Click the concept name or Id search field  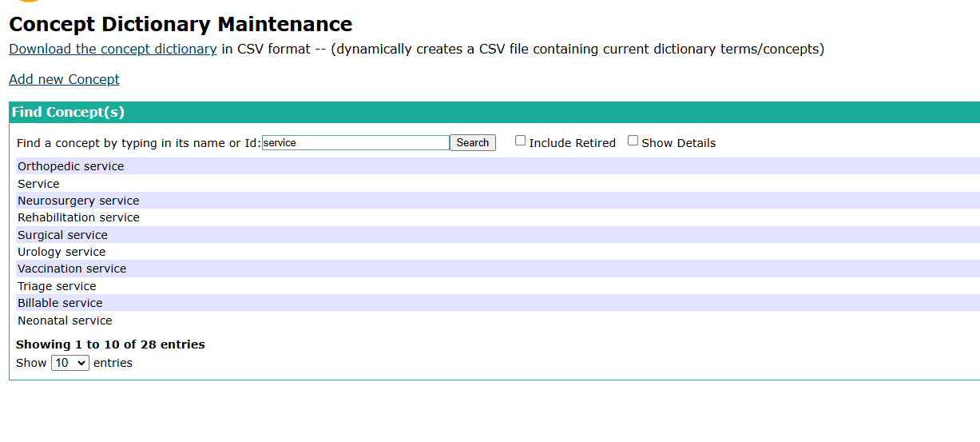355,143
